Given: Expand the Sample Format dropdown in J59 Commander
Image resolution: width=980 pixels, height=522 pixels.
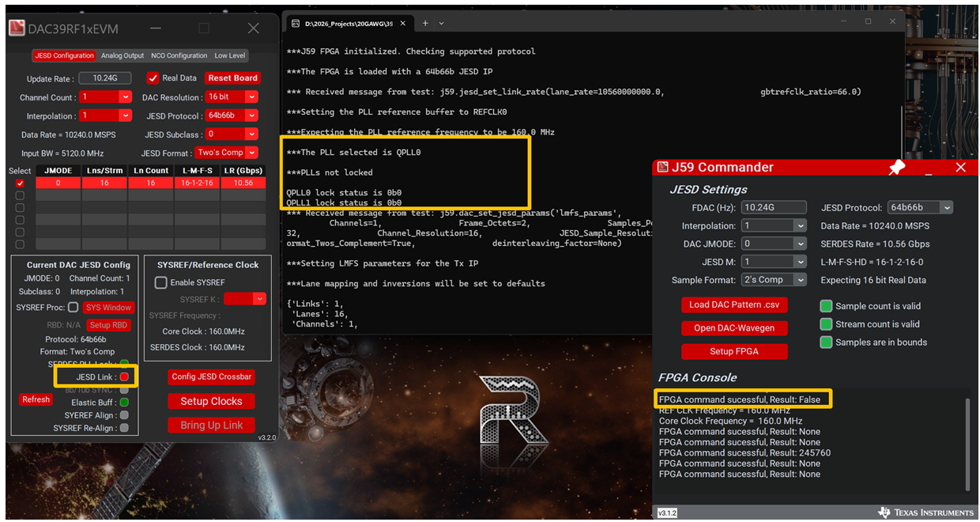Looking at the screenshot, I should 801,280.
